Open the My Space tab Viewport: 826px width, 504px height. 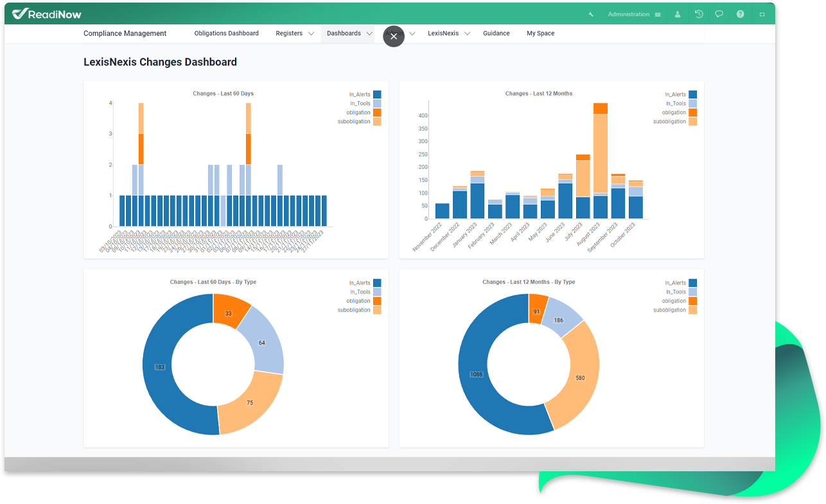pos(541,33)
